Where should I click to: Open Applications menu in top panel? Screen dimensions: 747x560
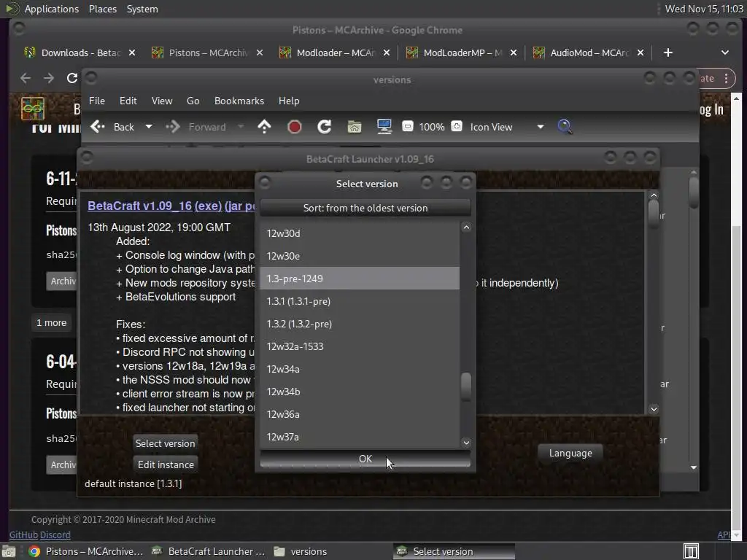(52, 9)
